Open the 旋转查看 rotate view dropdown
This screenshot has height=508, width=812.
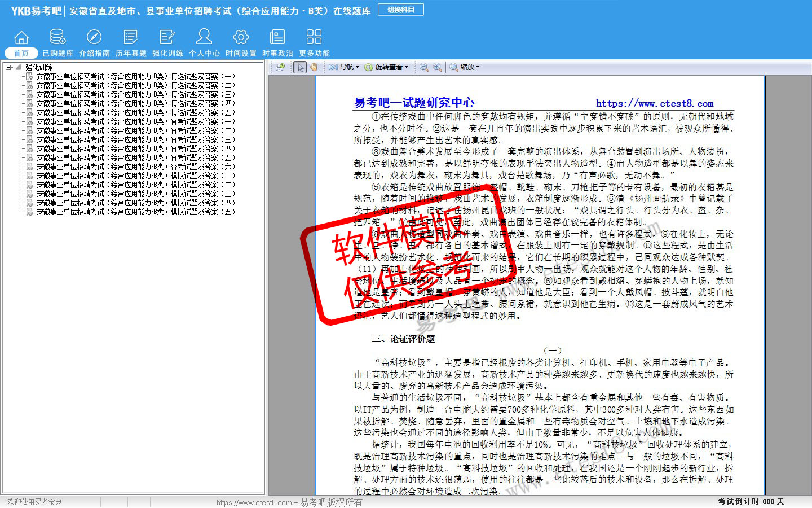click(x=386, y=67)
